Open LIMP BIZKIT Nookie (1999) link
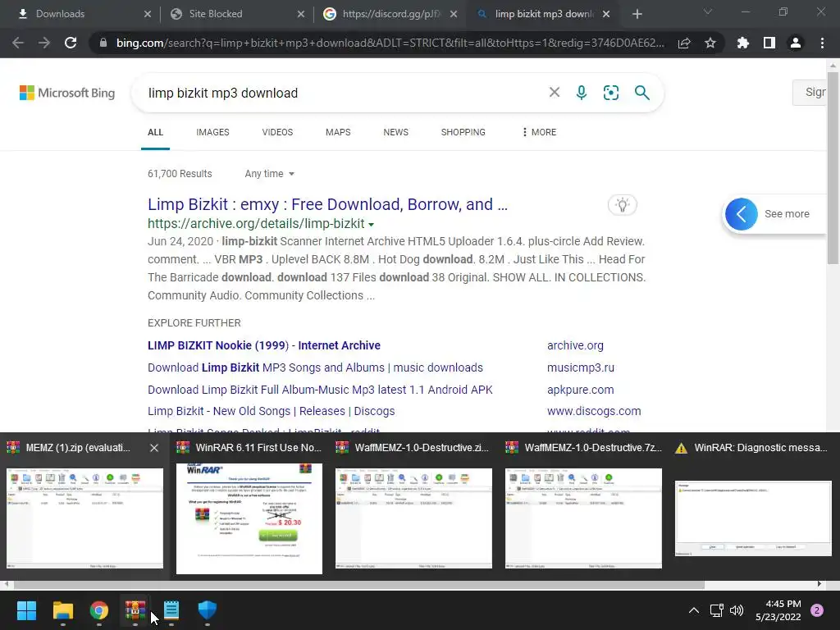This screenshot has height=630, width=840. [264, 345]
